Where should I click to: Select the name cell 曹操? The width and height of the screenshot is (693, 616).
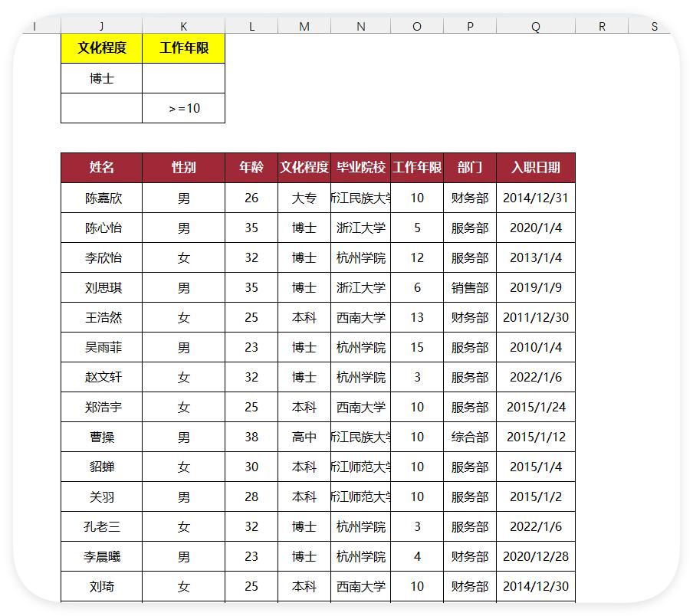coord(101,437)
